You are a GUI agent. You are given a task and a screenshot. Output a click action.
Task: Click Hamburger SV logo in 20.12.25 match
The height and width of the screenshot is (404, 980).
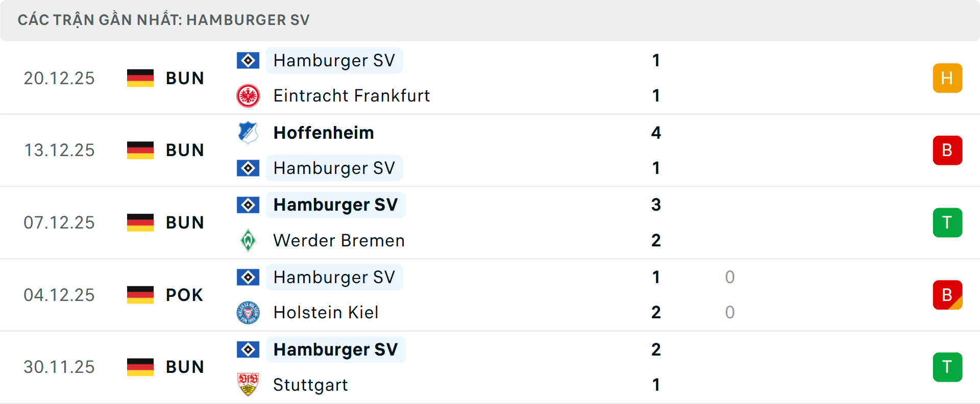pos(248,61)
